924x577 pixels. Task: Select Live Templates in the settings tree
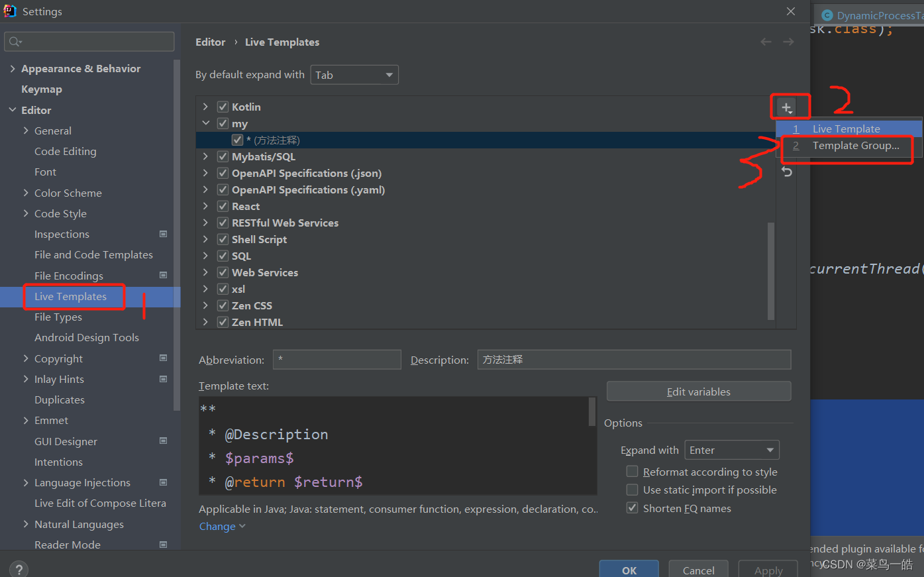70,296
